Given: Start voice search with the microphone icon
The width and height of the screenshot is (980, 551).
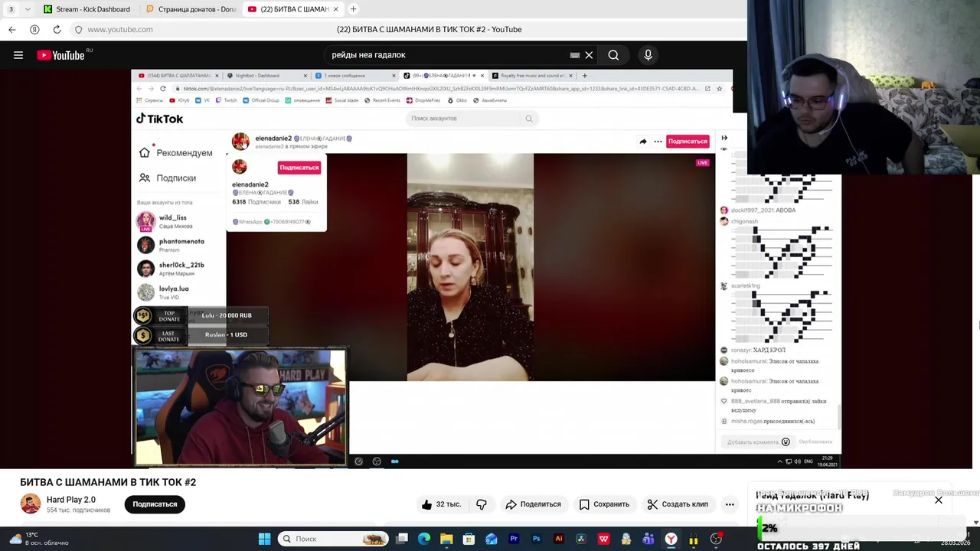Looking at the screenshot, I should (x=648, y=55).
